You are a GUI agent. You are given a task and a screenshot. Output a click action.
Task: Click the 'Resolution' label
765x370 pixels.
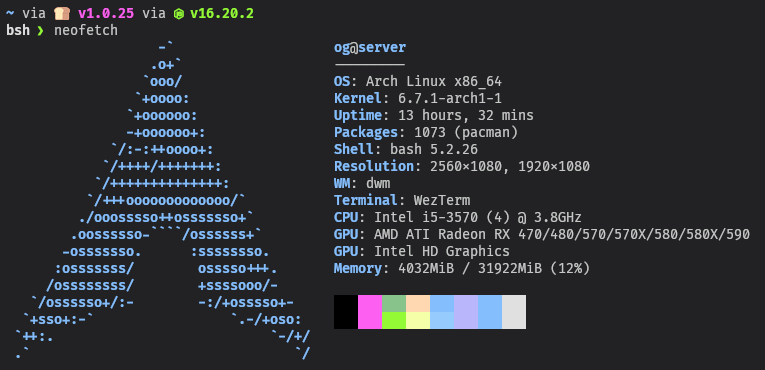(374, 166)
